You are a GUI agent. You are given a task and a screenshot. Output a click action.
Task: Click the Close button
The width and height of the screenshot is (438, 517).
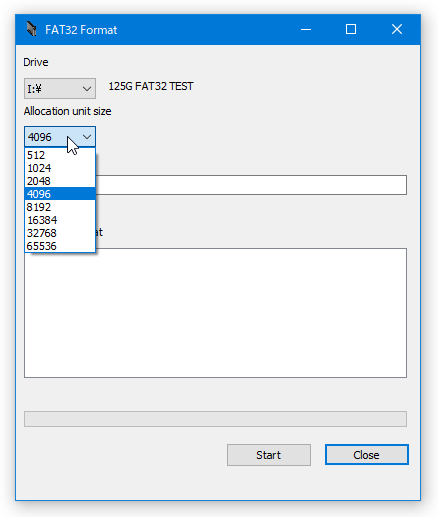366,455
